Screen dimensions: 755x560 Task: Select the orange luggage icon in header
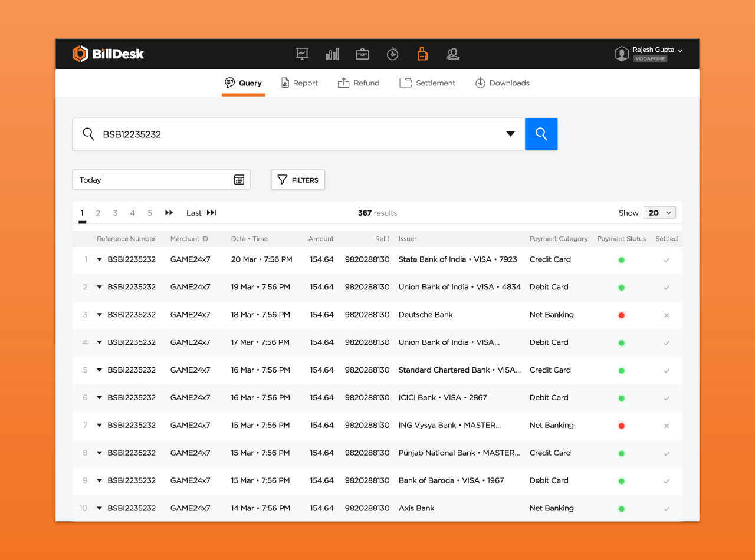(x=422, y=54)
